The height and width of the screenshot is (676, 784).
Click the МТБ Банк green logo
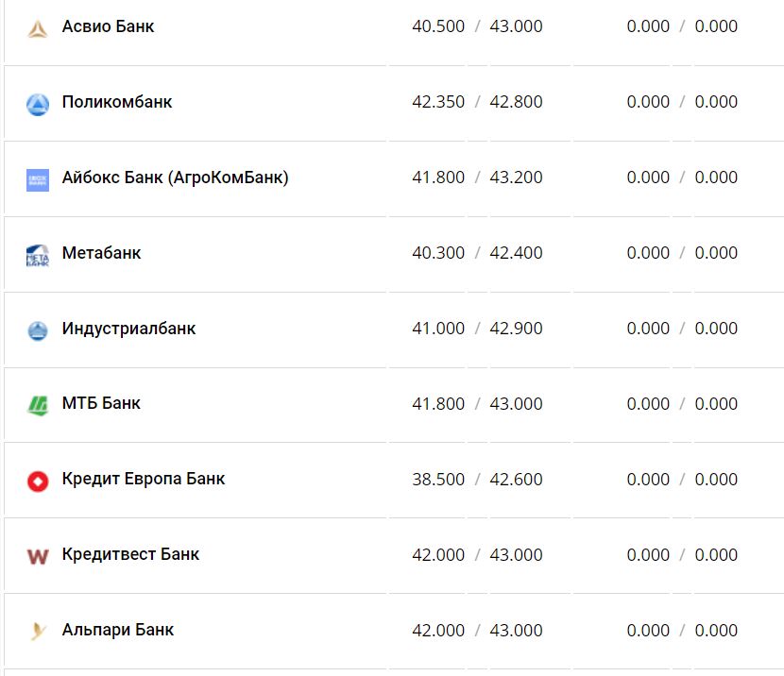[x=37, y=406]
